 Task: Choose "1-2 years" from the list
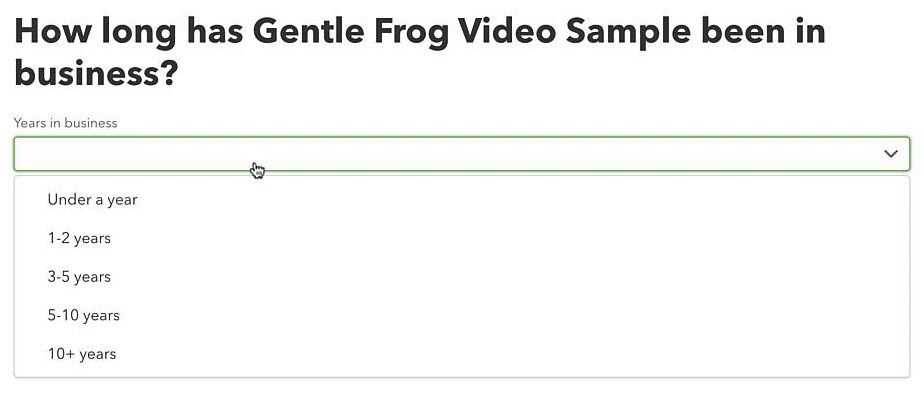(462, 238)
